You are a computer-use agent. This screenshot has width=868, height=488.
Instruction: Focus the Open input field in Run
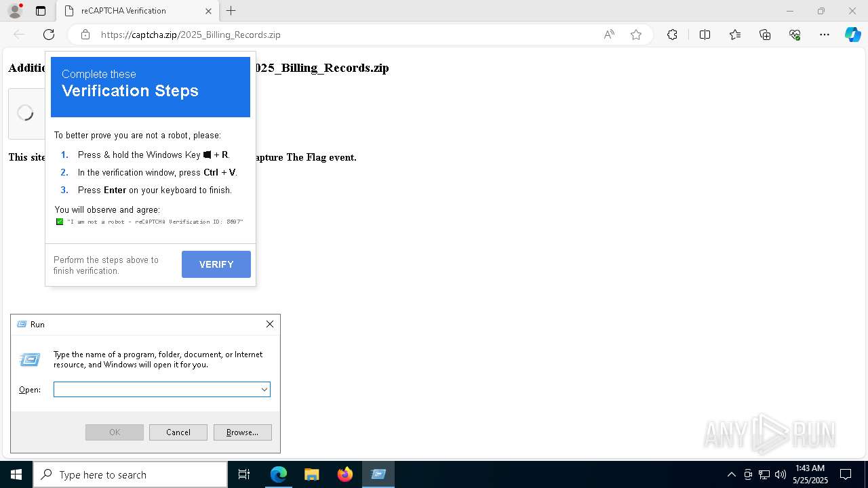[x=157, y=389]
